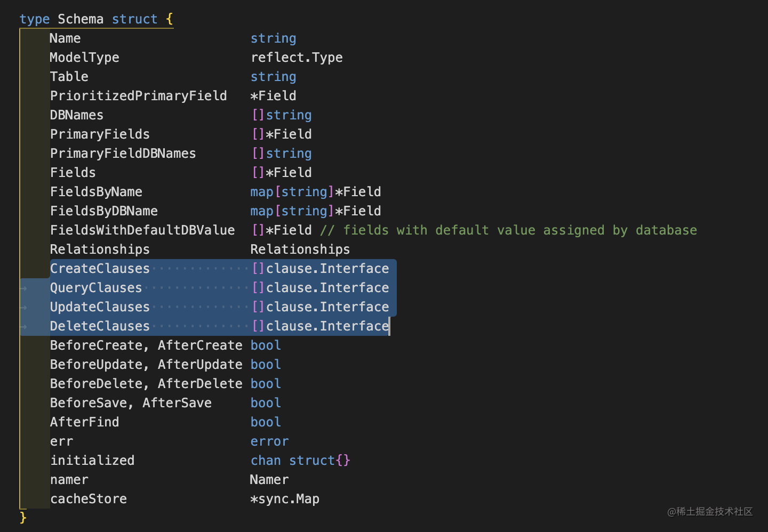
Task: Click the AfterFind field name
Action: (x=84, y=422)
